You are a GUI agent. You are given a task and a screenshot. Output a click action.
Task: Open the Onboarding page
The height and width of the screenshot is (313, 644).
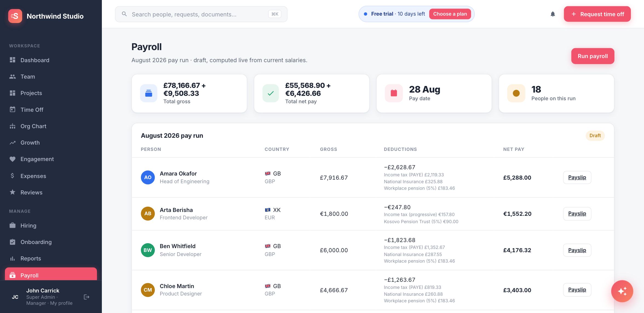pos(51,242)
